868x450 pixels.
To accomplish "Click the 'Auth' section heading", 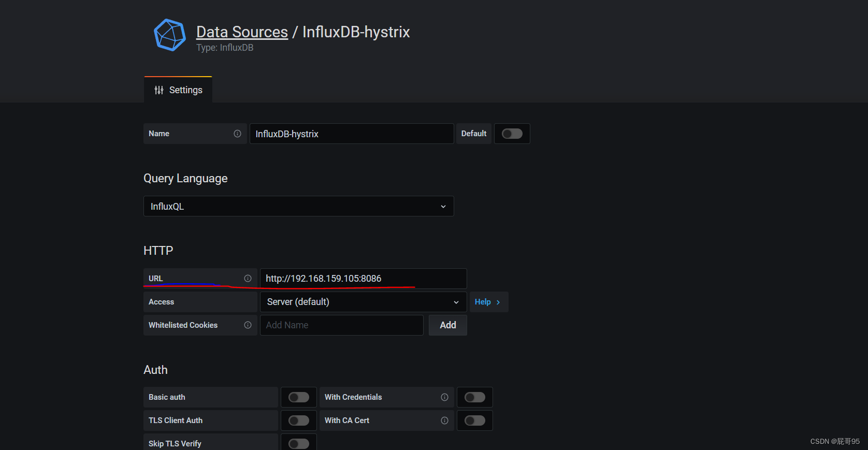I will (155, 370).
